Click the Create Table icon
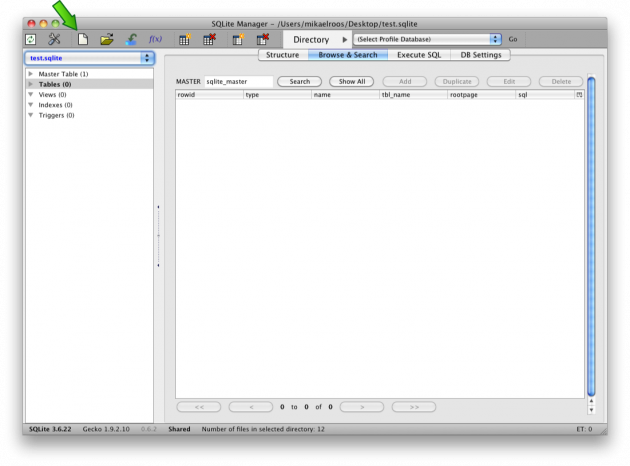Image resolution: width=630 pixels, height=466 pixels. point(185,39)
